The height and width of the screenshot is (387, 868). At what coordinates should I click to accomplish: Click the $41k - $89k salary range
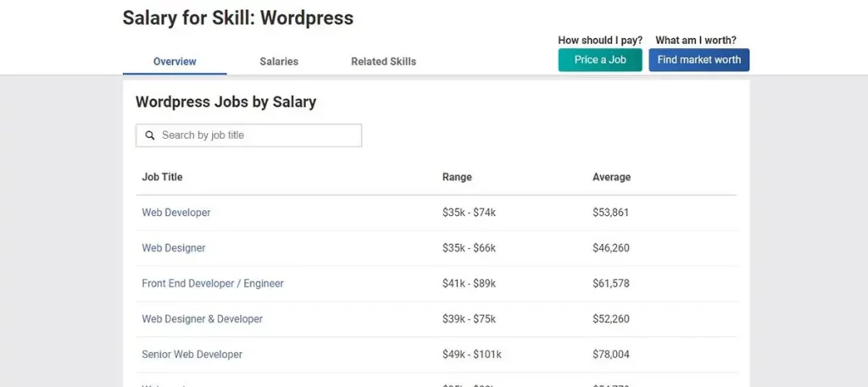(469, 284)
